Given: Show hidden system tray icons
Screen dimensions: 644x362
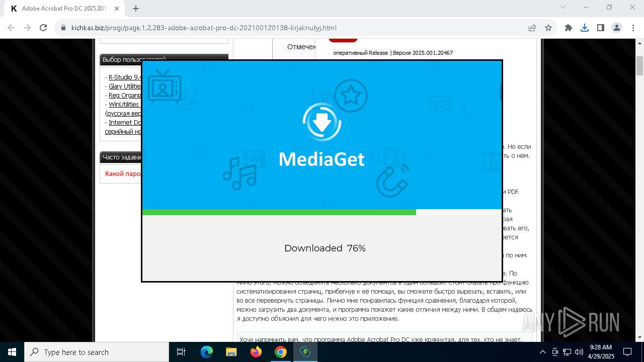Looking at the screenshot, I should click(x=542, y=352).
